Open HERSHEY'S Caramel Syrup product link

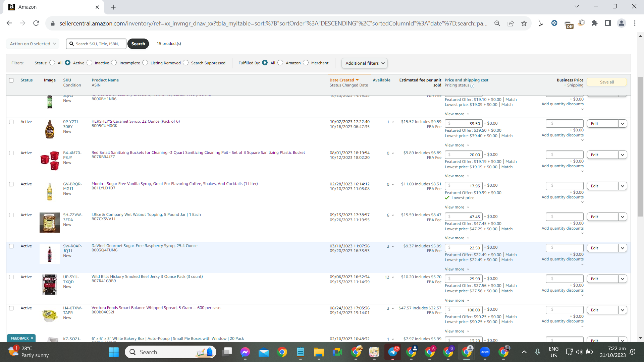coord(136,121)
